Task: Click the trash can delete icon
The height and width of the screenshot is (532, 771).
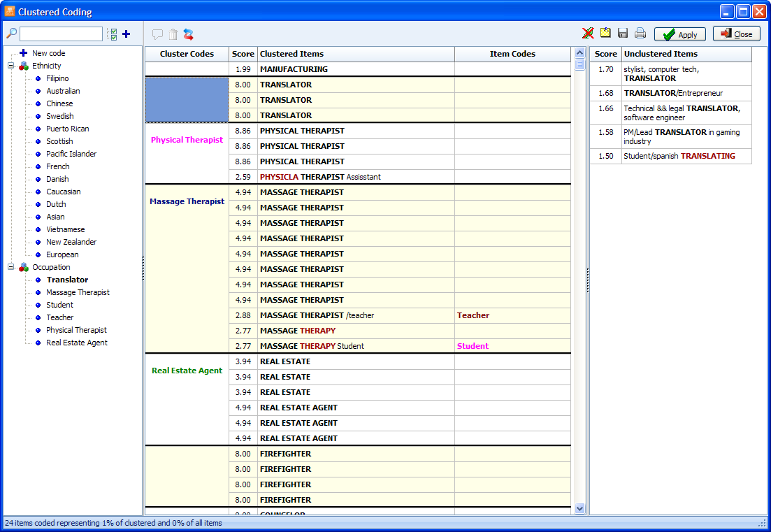Action: pos(173,34)
